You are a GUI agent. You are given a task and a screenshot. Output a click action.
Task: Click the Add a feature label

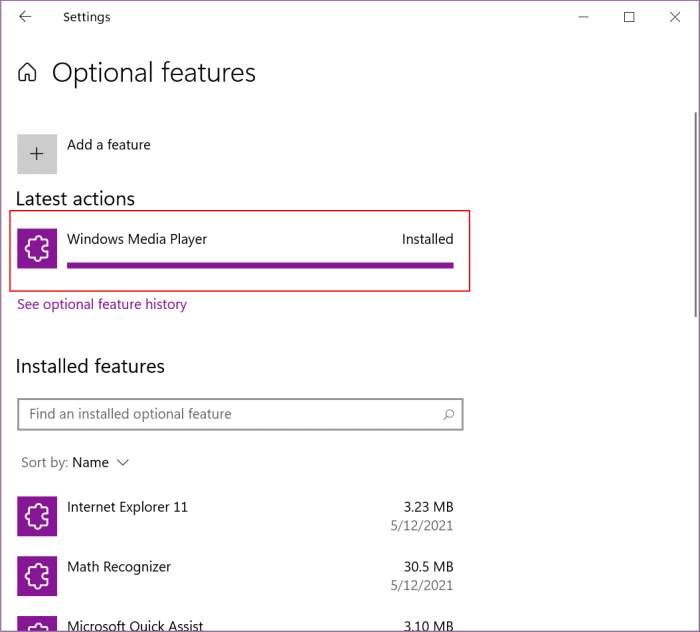pyautogui.click(x=109, y=145)
